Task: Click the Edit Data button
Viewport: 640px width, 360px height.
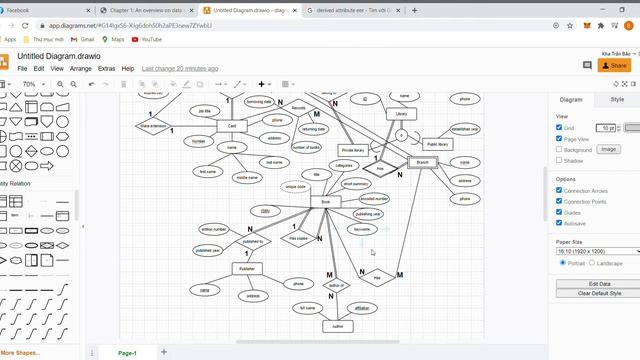Action: pyautogui.click(x=599, y=284)
